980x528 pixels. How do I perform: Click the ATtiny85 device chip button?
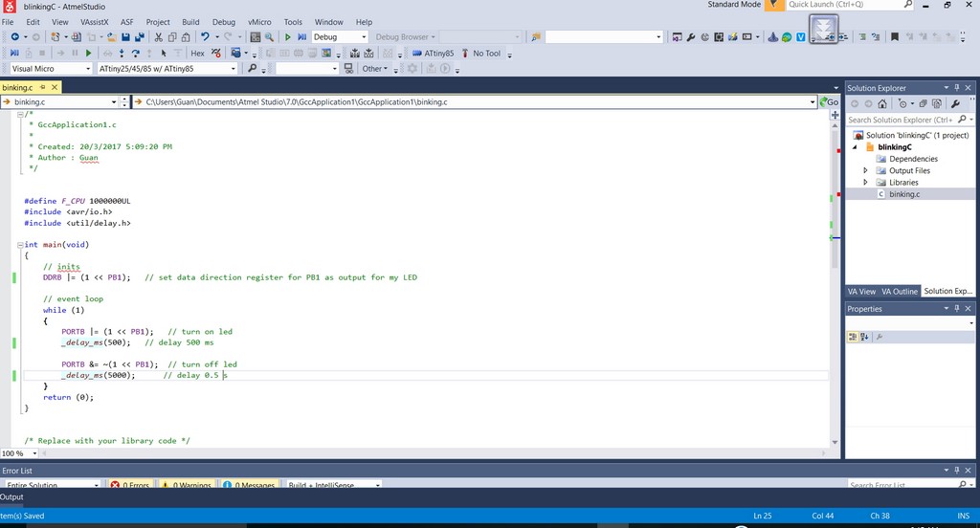click(434, 54)
